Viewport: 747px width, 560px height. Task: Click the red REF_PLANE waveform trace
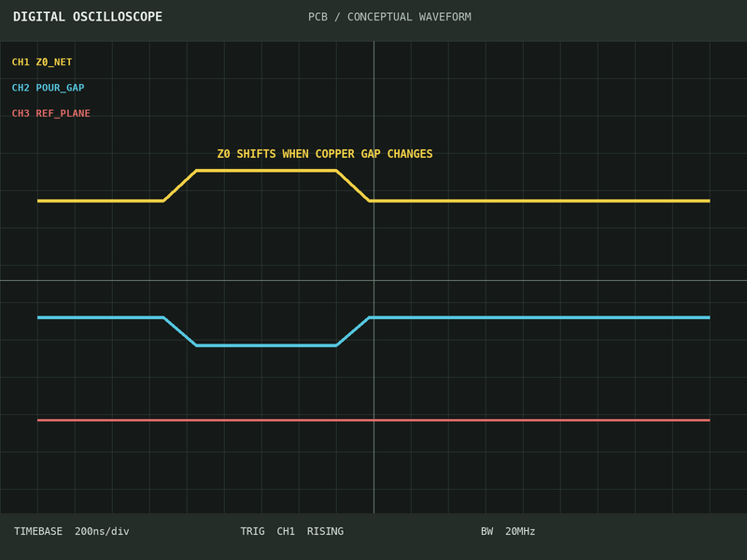[x=373, y=420]
